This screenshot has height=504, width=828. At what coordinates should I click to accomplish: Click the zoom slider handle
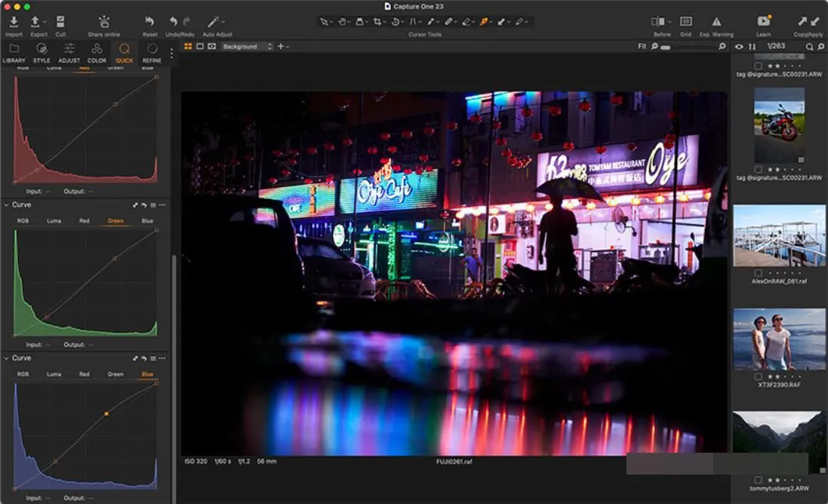point(666,48)
